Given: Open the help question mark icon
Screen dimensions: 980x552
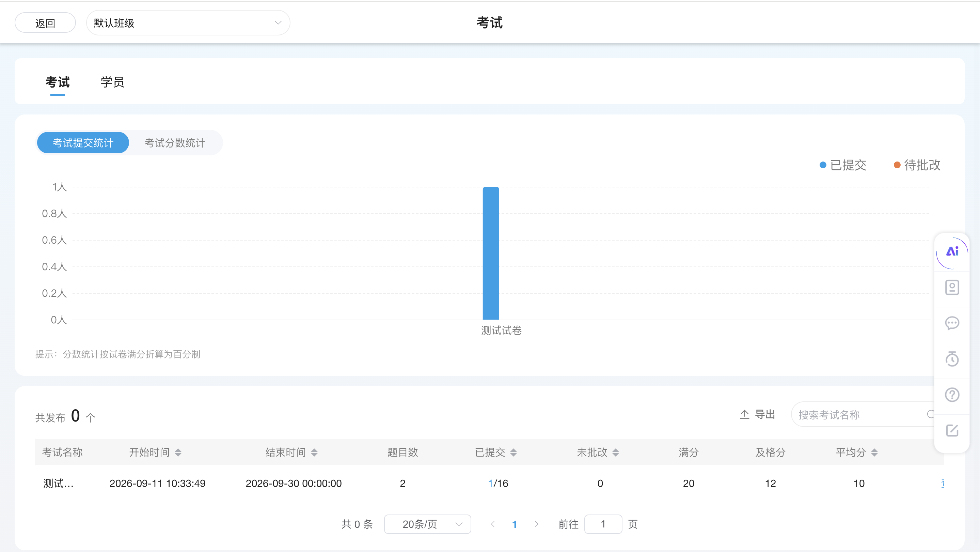Looking at the screenshot, I should point(952,395).
